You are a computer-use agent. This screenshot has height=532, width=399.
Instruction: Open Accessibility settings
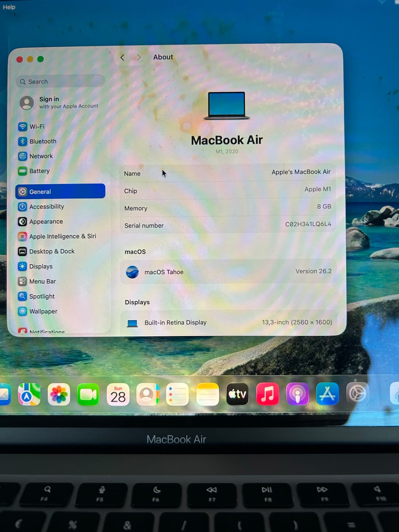(41, 207)
